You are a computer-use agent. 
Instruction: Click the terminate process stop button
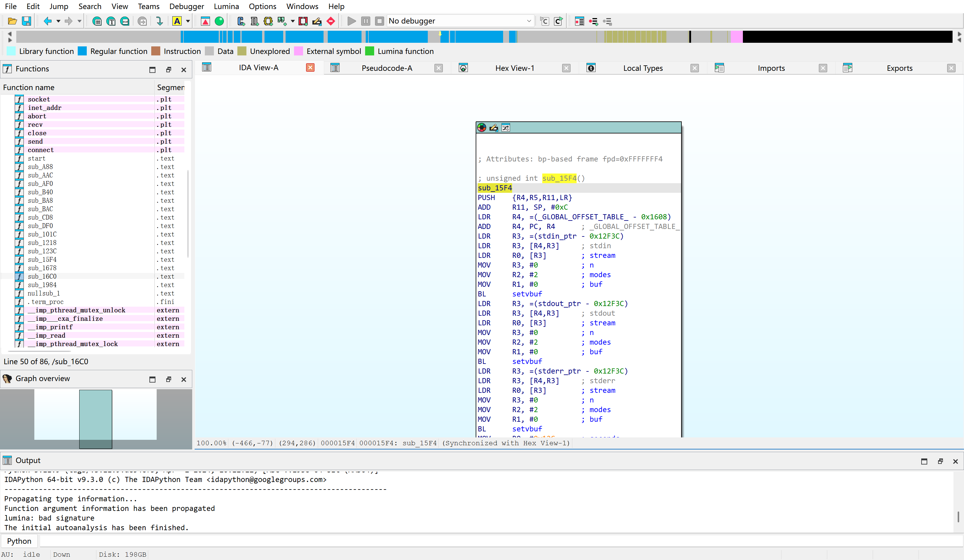(x=380, y=21)
